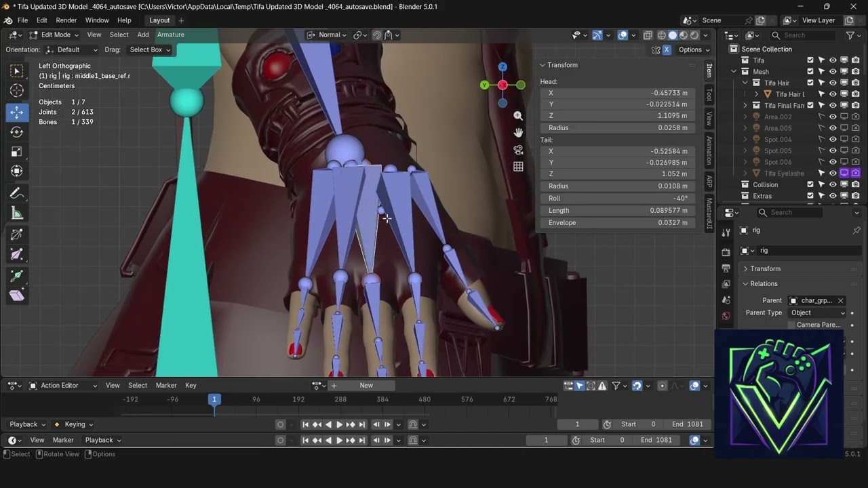Image resolution: width=868 pixels, height=488 pixels.
Task: Open the Normal transform orientation dropdown
Action: (328, 35)
